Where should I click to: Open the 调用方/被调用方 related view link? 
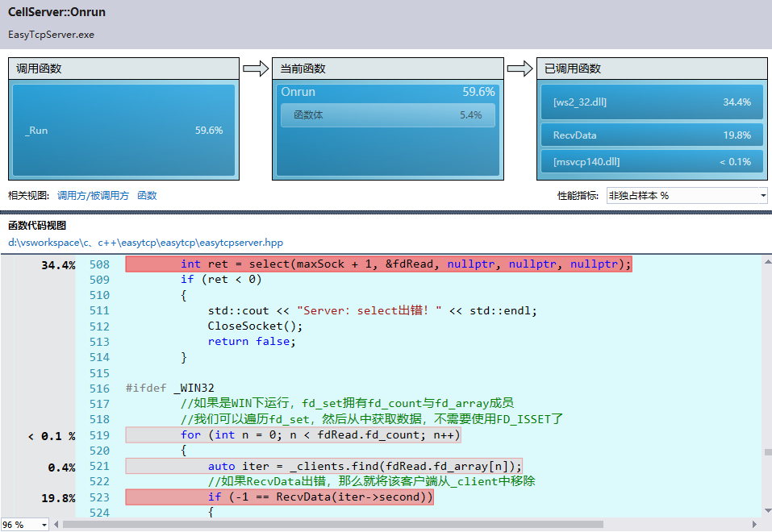tap(93, 196)
